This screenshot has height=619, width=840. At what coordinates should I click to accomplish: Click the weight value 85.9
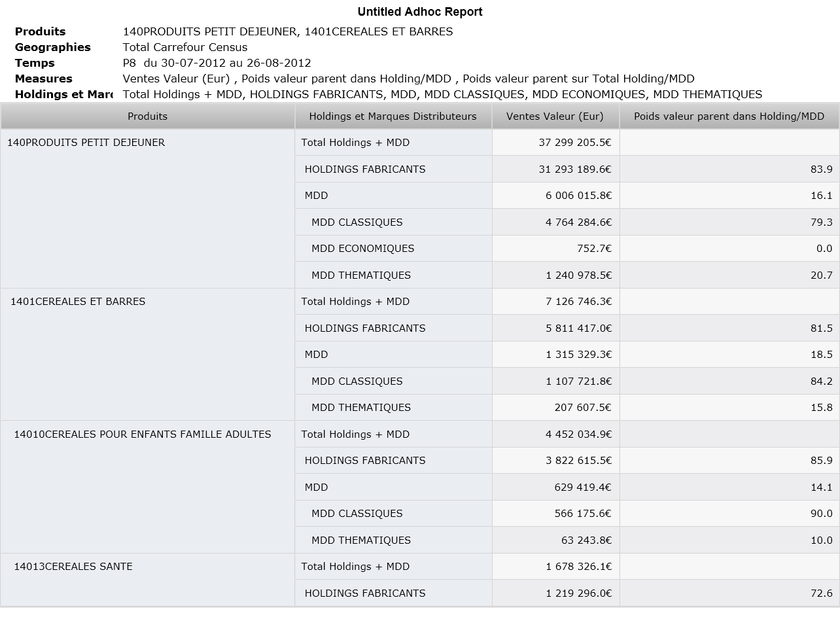[821, 461]
